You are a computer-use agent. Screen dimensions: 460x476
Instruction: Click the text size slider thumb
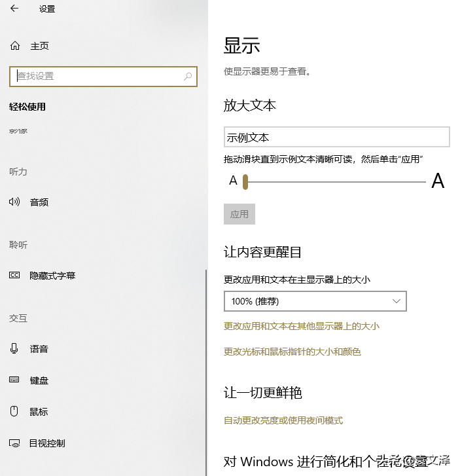245,181
